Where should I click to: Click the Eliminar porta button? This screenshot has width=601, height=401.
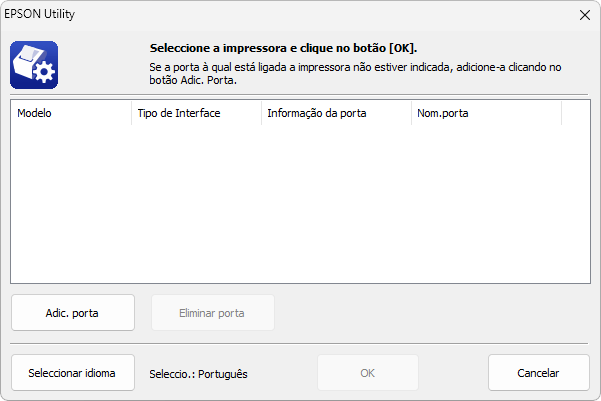click(213, 313)
